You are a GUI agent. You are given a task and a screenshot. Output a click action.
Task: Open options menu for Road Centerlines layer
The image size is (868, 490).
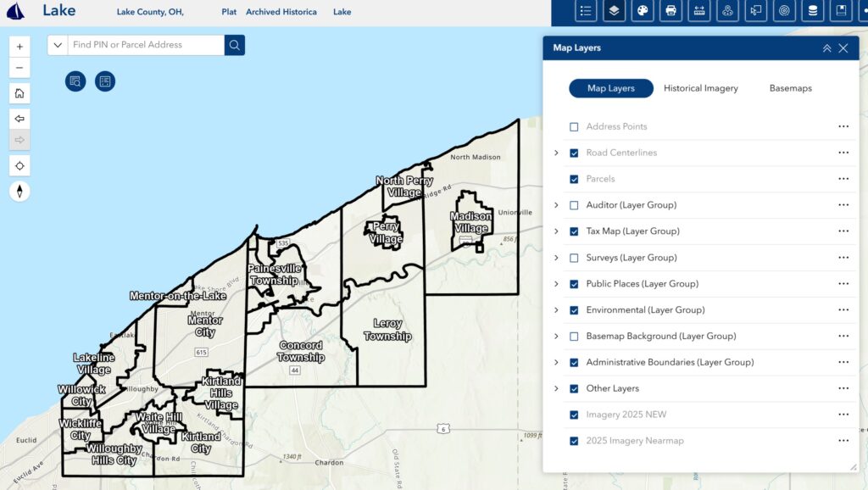843,153
